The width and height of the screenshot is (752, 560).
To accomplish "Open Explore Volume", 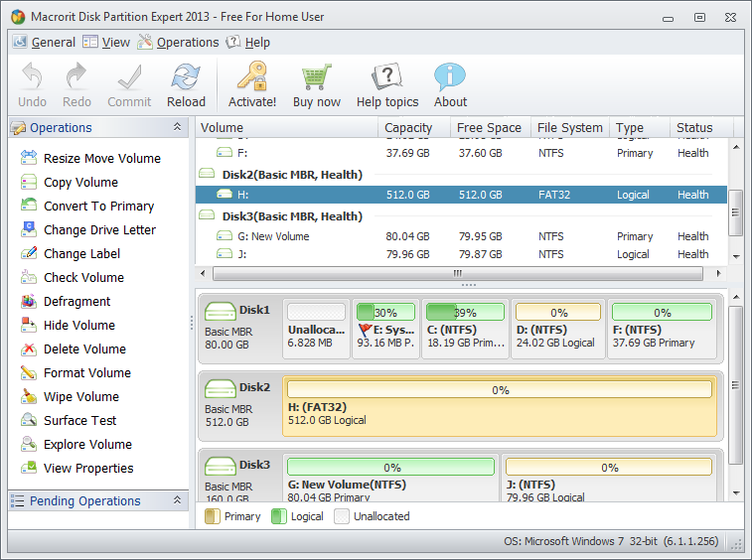I will coord(76,444).
